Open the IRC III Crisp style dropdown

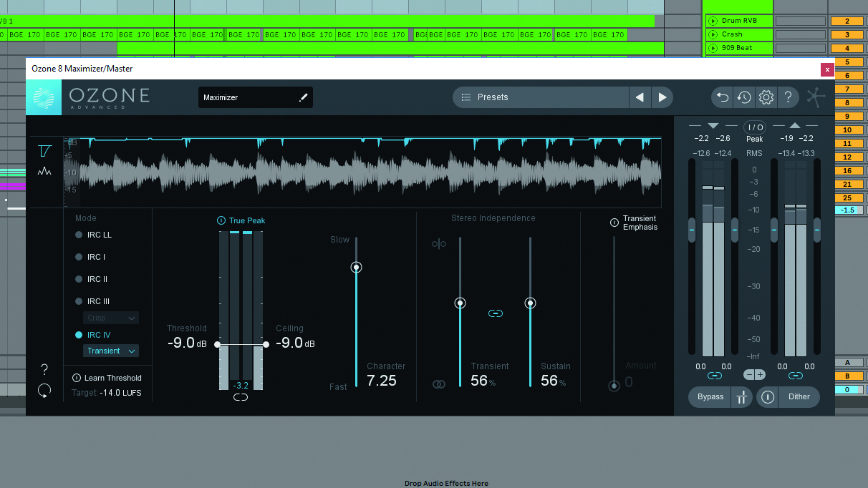pyautogui.click(x=111, y=318)
